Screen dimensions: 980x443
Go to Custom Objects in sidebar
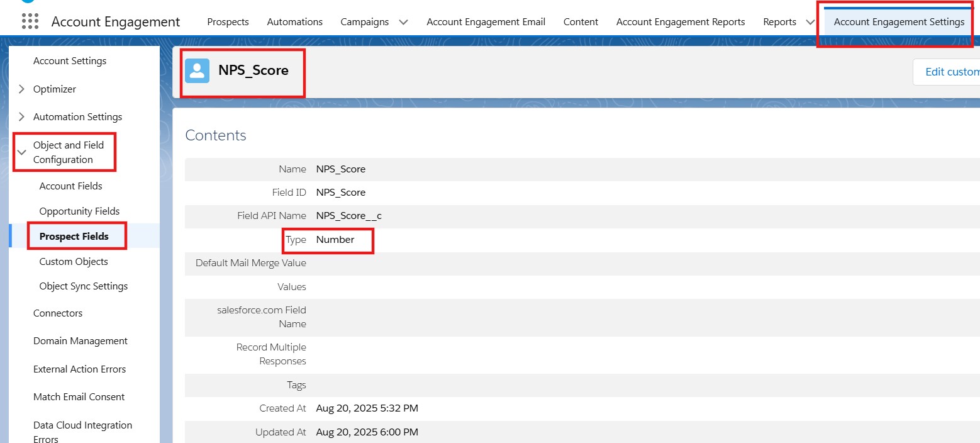[74, 262]
